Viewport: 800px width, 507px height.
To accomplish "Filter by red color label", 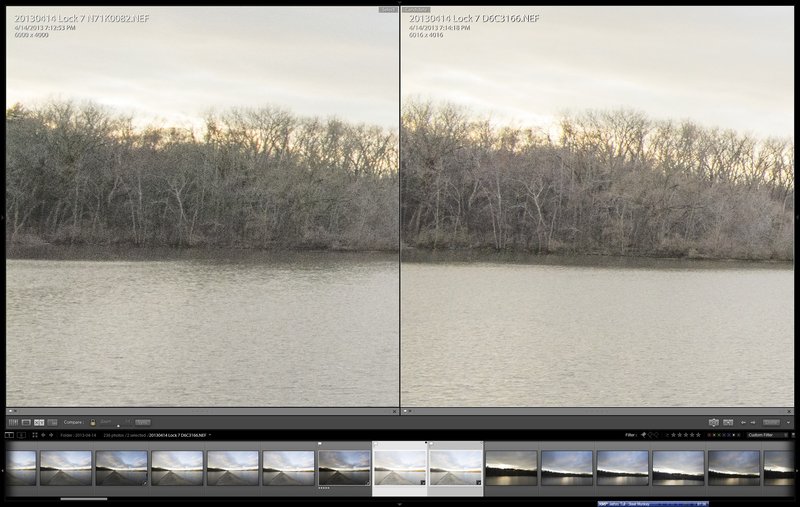I will [709, 435].
